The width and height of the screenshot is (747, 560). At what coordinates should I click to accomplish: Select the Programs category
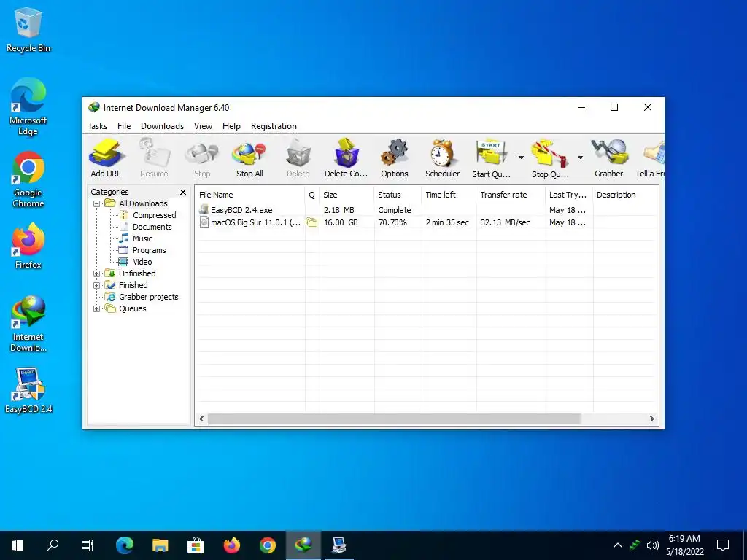point(149,251)
